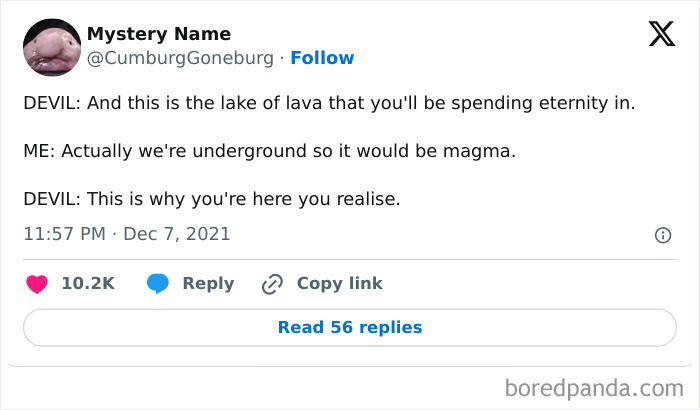Click the blue reply bubble icon
This screenshot has height=410, width=700.
tap(158, 284)
